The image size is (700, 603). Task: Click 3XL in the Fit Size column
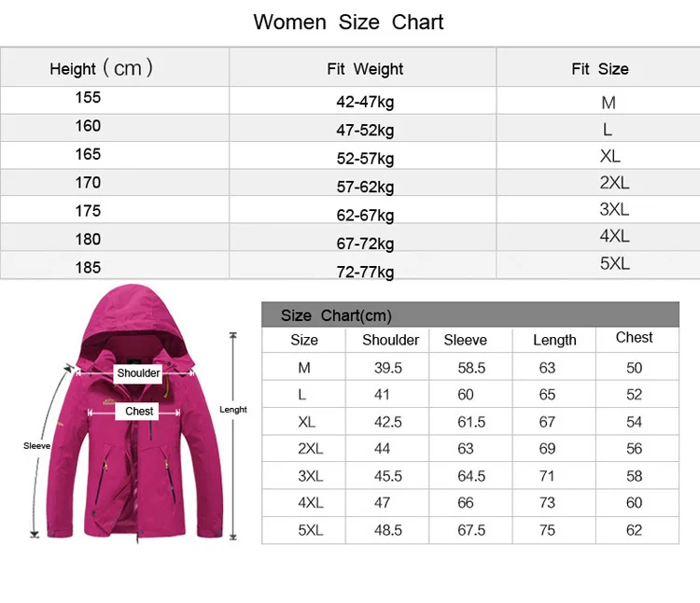(614, 210)
